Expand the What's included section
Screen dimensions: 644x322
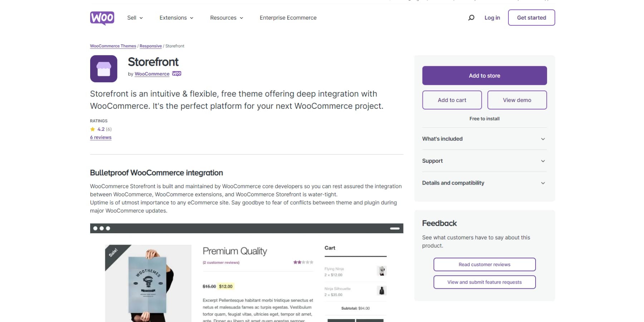[484, 139]
